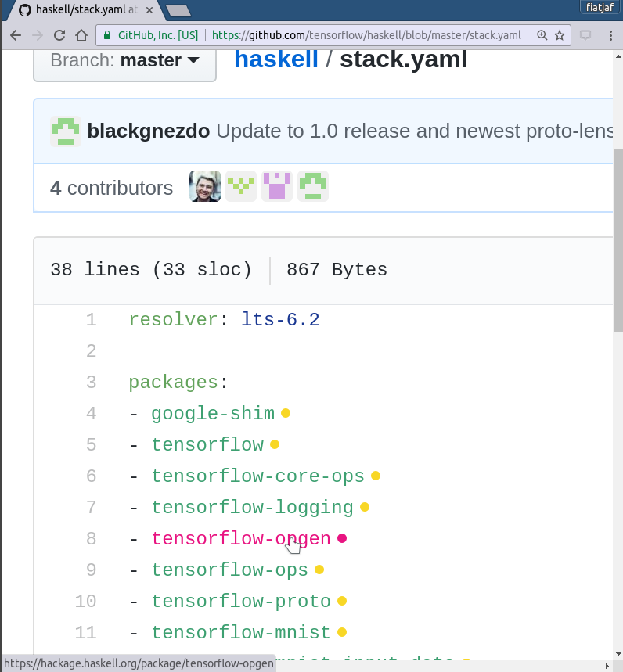The height and width of the screenshot is (672, 623).
Task: Open the zoom magnifier icon in address bar
Action: (x=542, y=35)
